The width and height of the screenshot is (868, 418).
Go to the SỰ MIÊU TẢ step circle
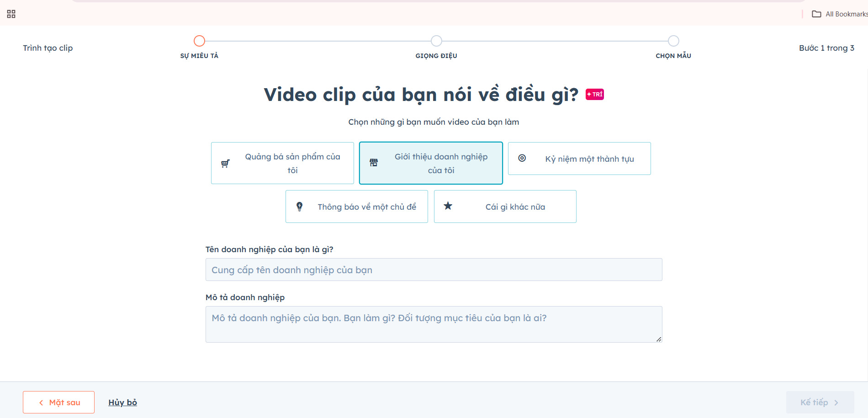[199, 41]
